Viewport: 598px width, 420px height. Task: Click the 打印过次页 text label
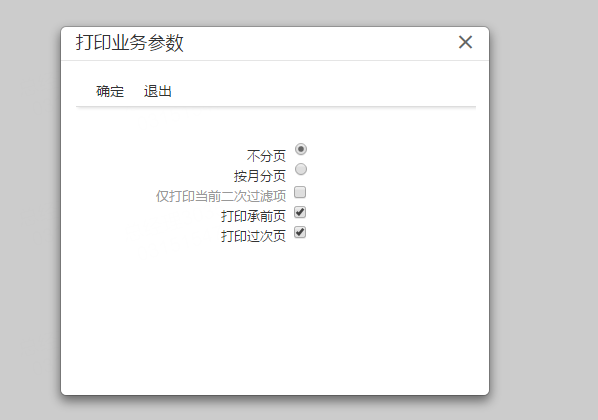tap(253, 236)
